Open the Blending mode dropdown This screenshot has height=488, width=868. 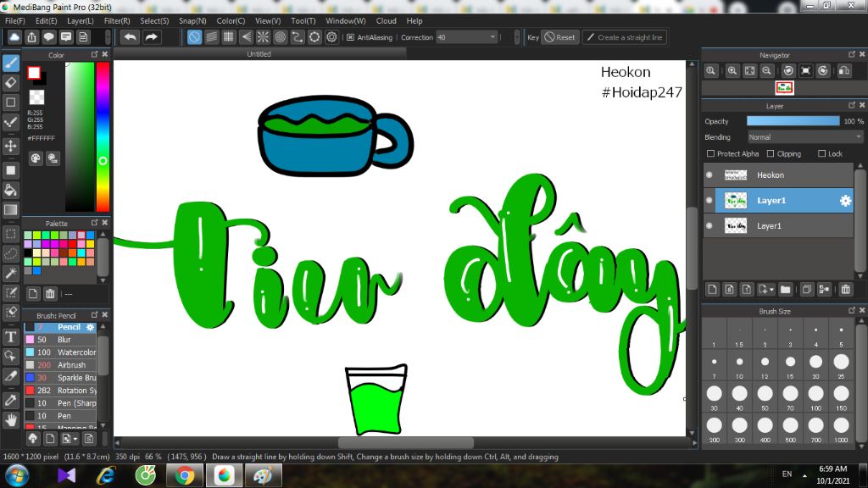[x=805, y=137]
